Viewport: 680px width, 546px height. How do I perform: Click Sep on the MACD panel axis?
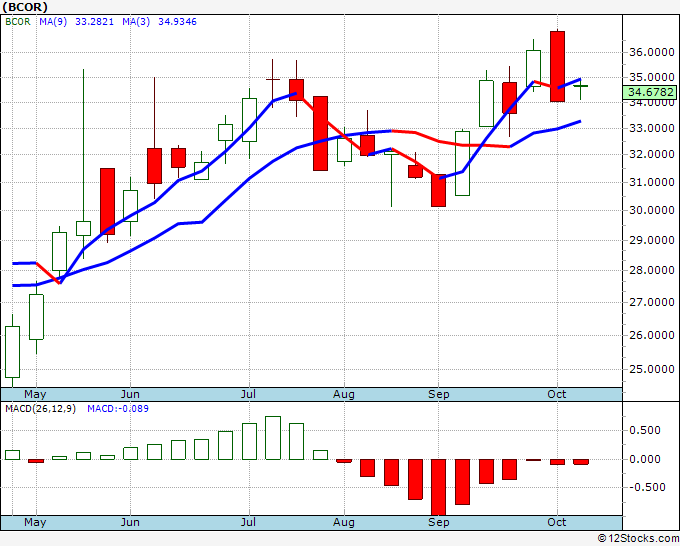(x=438, y=523)
